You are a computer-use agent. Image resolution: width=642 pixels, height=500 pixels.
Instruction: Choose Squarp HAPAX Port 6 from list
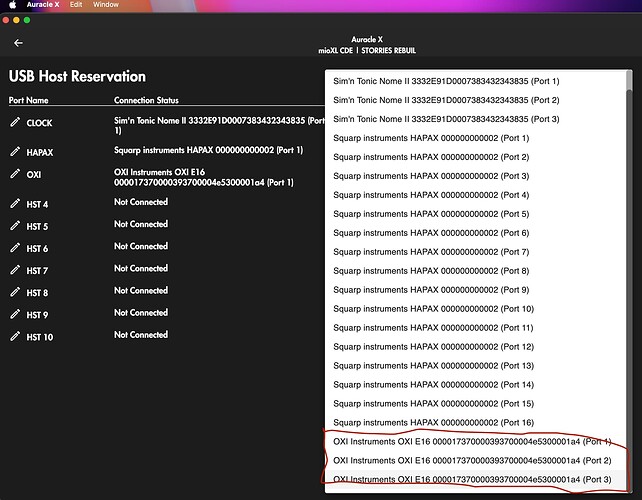(x=475, y=233)
